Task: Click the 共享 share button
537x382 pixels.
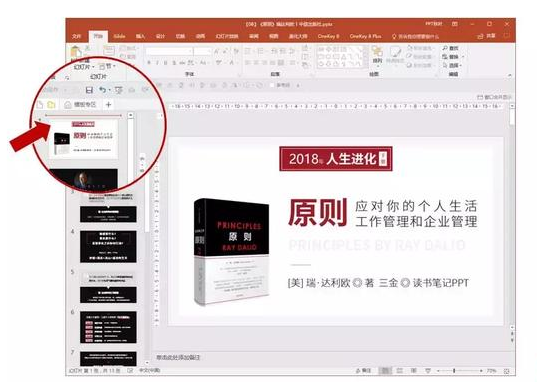Action: 487,36
